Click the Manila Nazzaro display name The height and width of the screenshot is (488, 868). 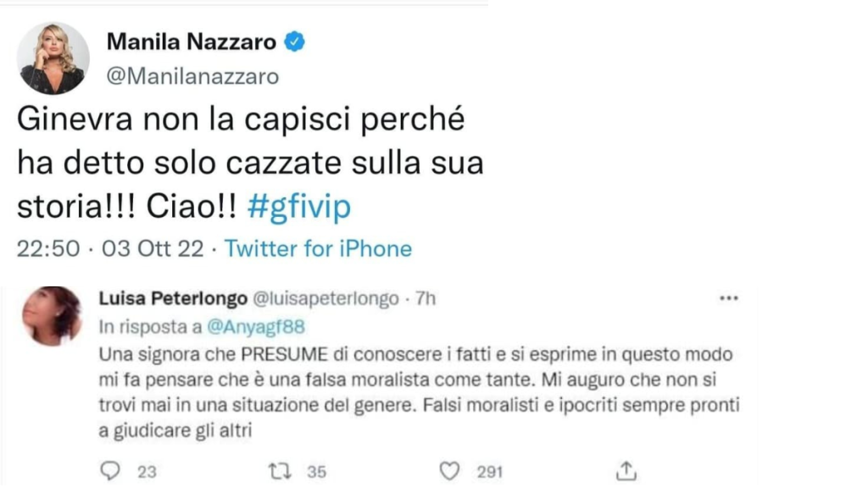pyautogui.click(x=192, y=42)
